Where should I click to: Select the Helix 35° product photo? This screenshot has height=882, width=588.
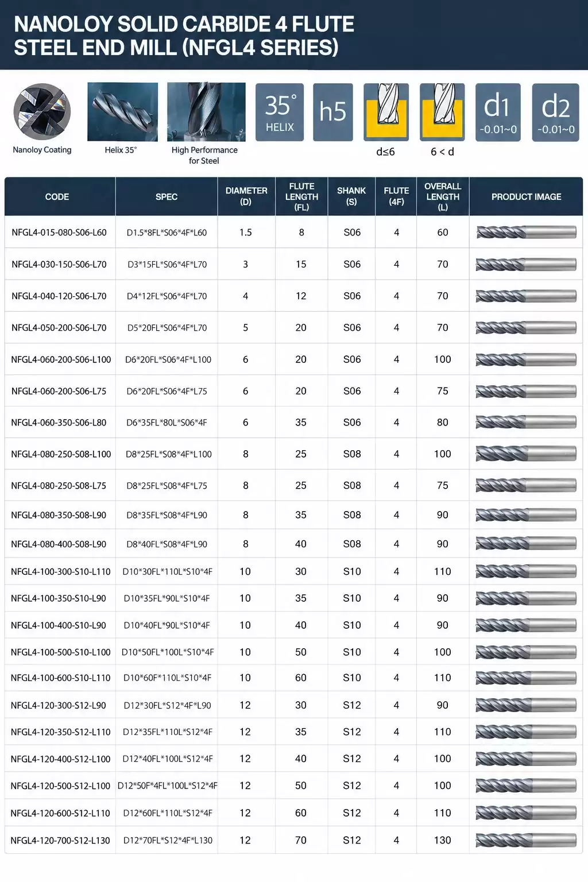click(122, 112)
